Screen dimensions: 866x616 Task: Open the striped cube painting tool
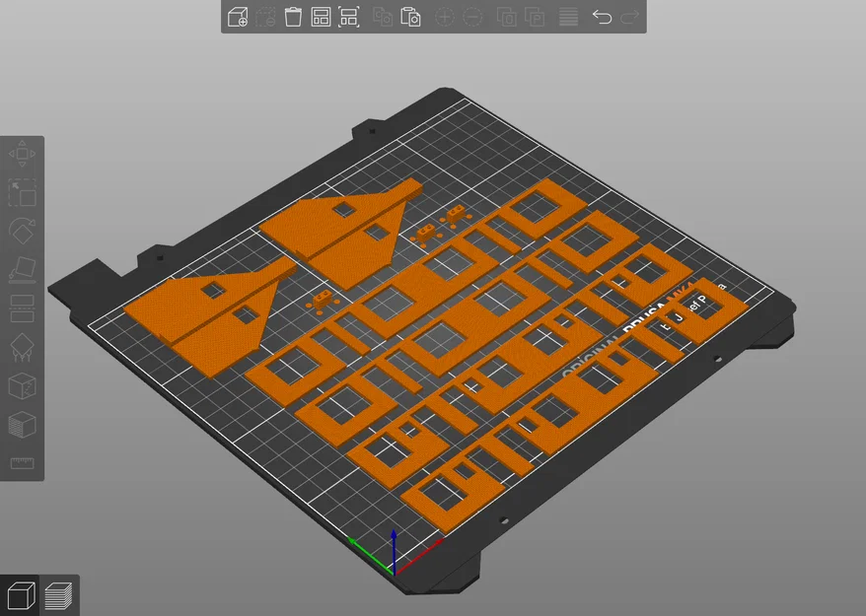22,425
